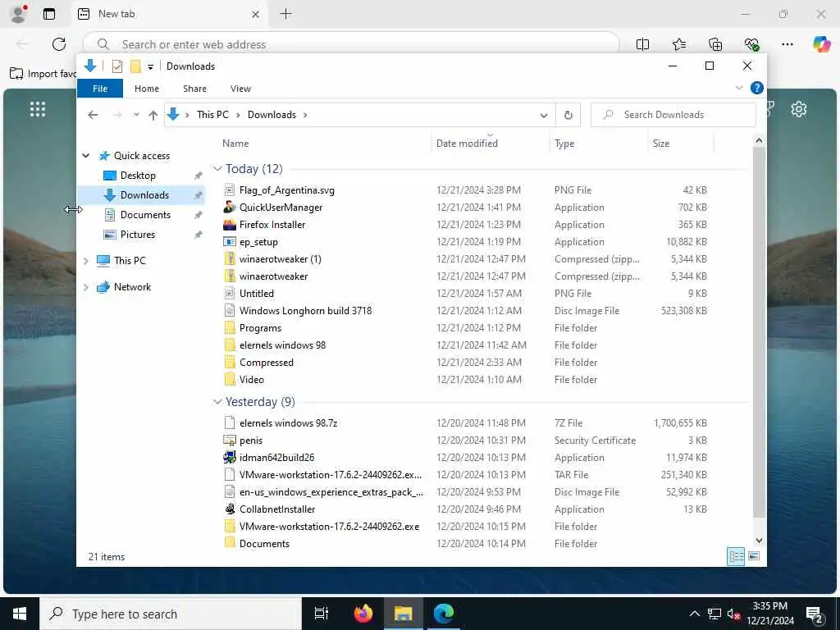Collapse the Quick access tree node

(x=85, y=156)
